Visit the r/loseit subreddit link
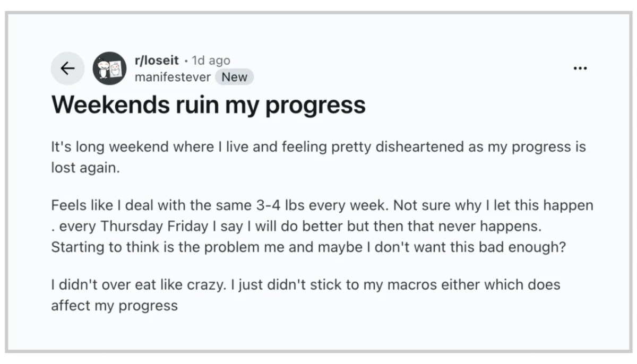The image size is (637, 364). [157, 60]
